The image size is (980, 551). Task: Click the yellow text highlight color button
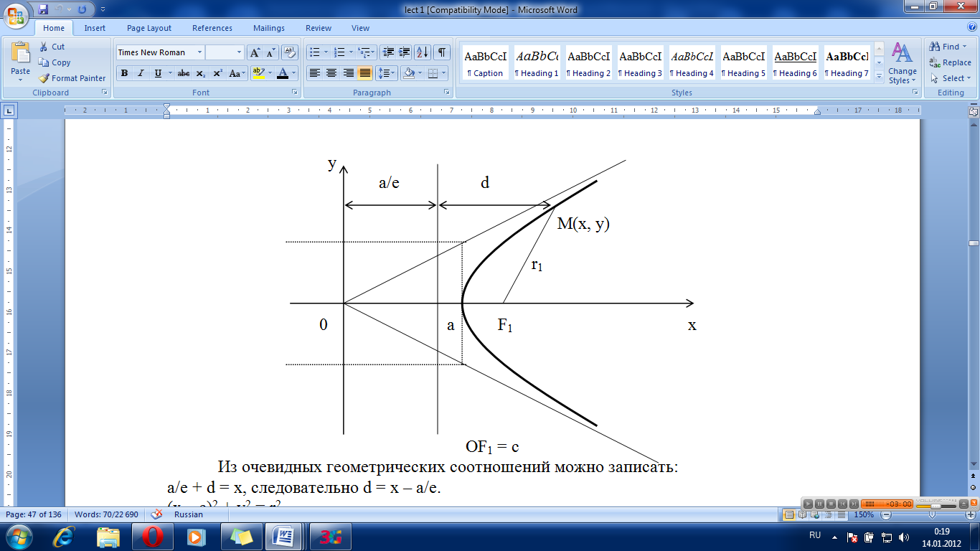258,73
